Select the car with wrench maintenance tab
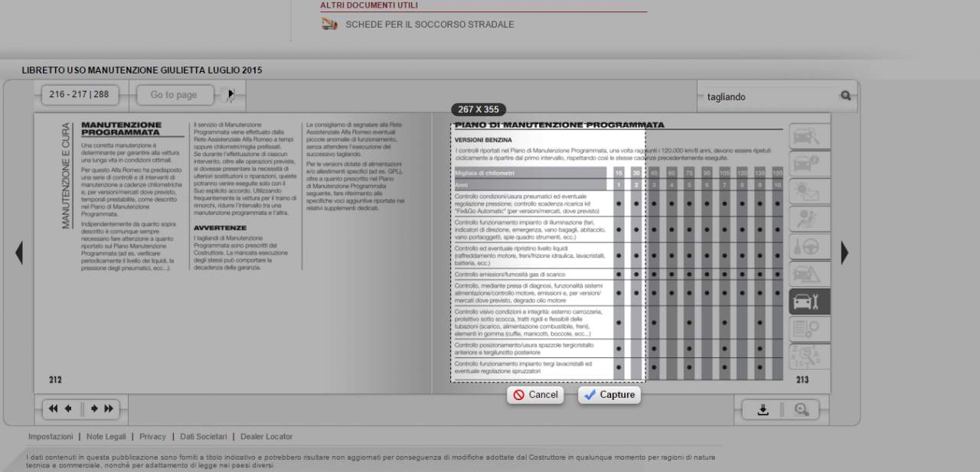The height and width of the screenshot is (472, 980). [x=809, y=301]
